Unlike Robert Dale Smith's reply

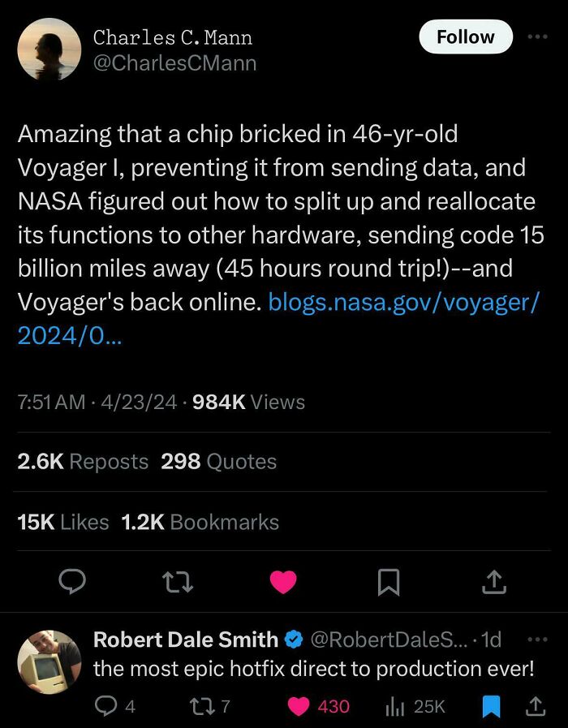tap(299, 706)
